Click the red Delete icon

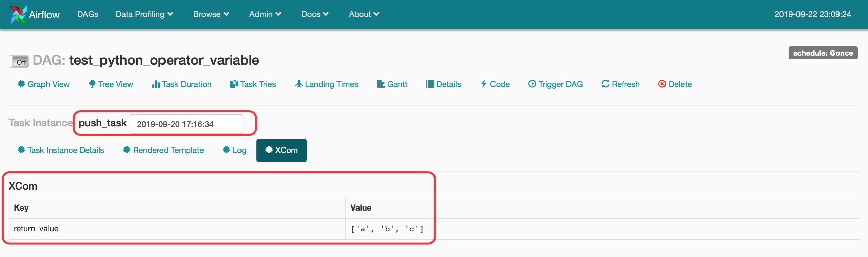tap(662, 84)
